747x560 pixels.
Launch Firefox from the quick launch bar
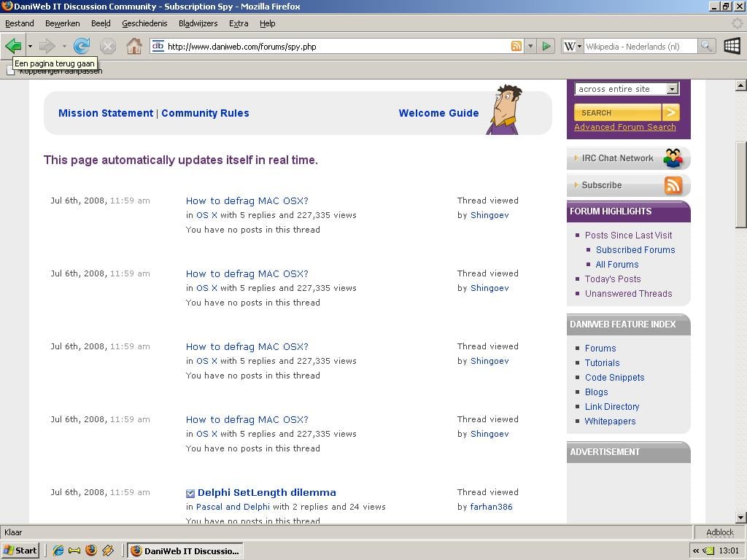tap(91, 551)
